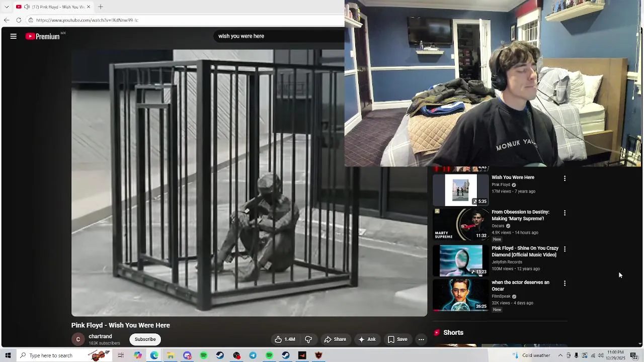Open 'when the actor deserves an Oscar' title
Screen dimensions: 644x362
click(x=520, y=286)
